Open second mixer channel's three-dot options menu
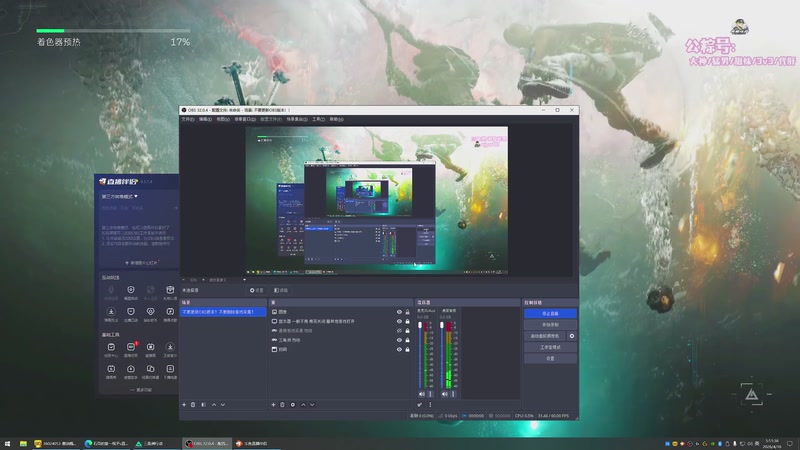This screenshot has width=800, height=450. (x=453, y=394)
